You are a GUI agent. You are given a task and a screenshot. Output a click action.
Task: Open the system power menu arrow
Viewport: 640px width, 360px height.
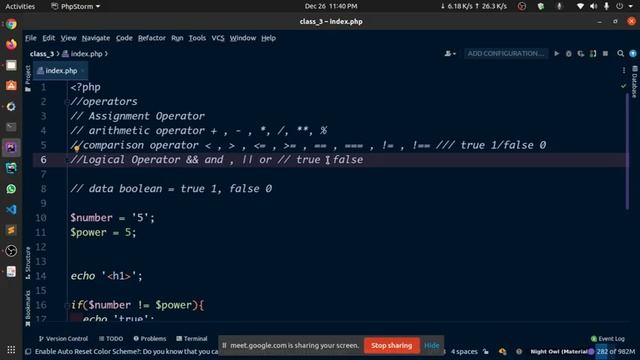coord(631,6)
